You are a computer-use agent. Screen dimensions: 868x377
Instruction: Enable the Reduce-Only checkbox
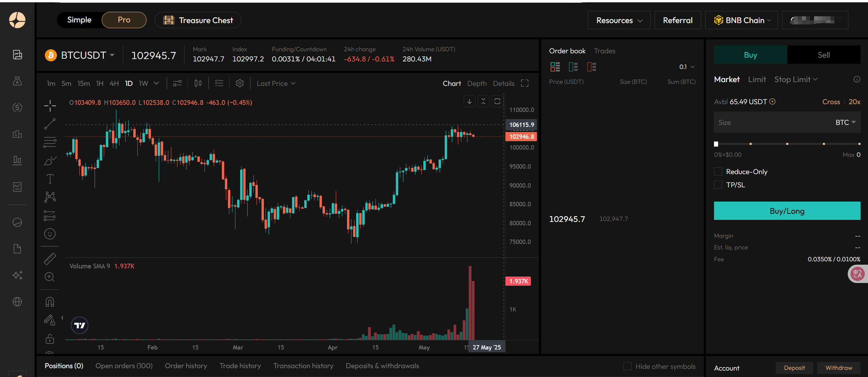[x=718, y=172]
